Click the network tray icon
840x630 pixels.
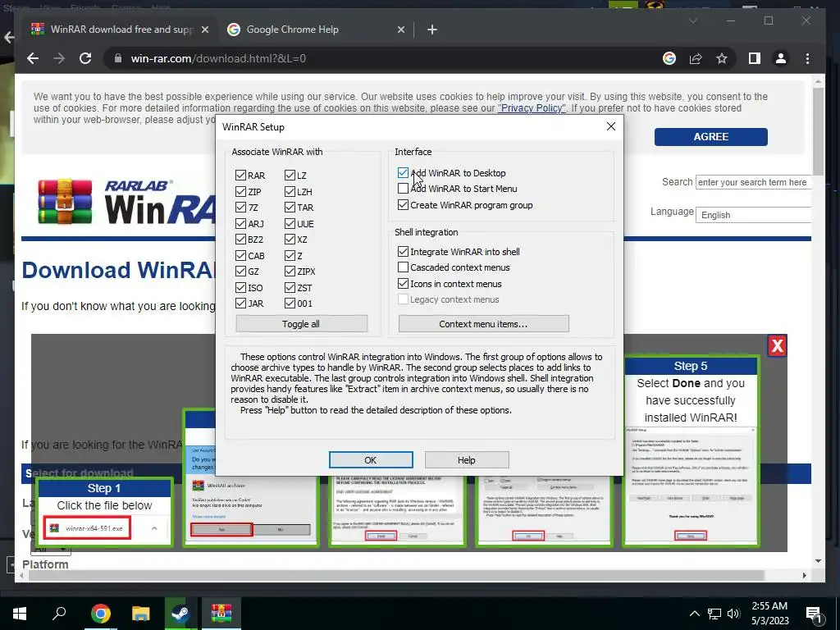(x=714, y=614)
